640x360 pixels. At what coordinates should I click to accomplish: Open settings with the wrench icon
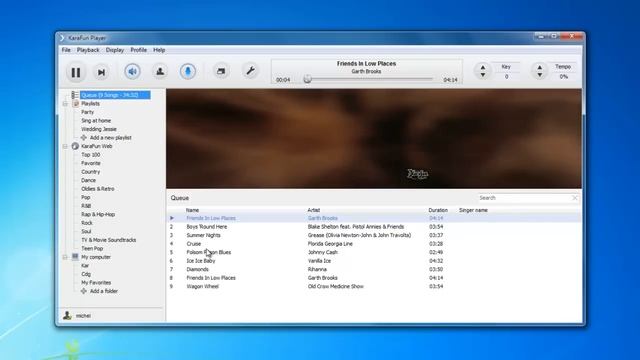click(250, 71)
